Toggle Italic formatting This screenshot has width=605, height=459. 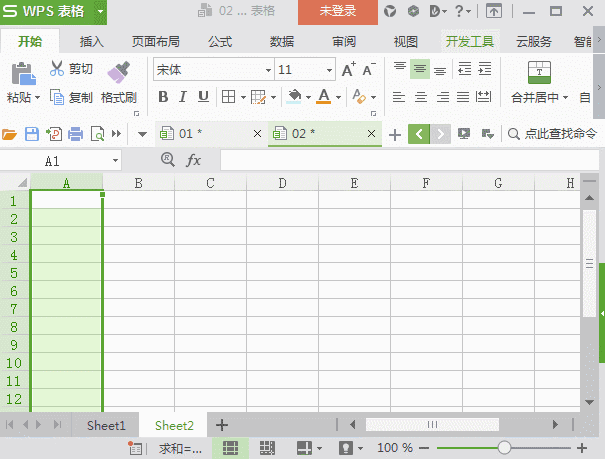[x=183, y=97]
